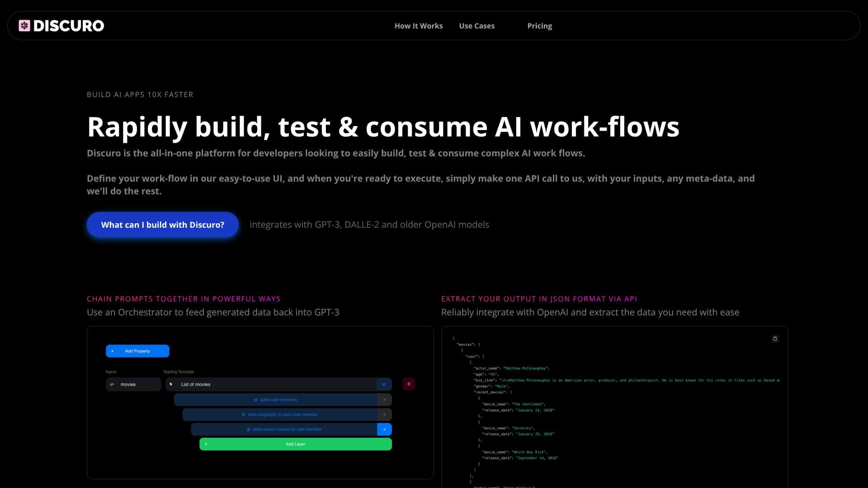Click 'Use an Orchestrator to feed generated data' text
This screenshot has width=868, height=488.
click(213, 312)
